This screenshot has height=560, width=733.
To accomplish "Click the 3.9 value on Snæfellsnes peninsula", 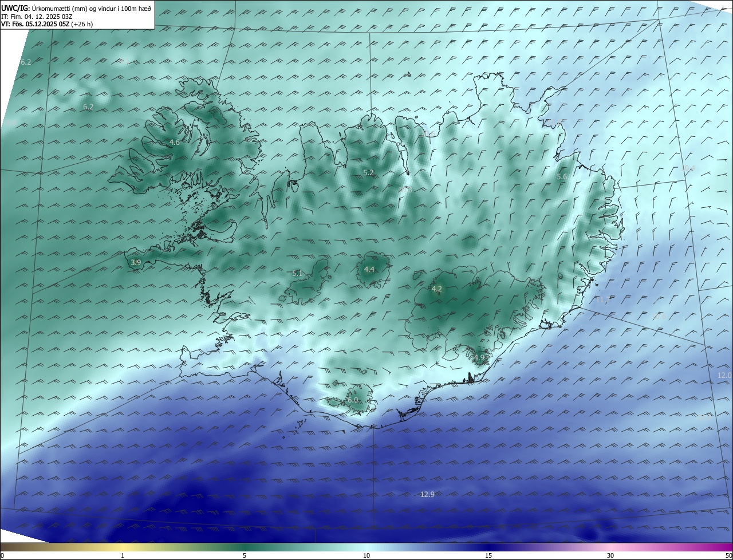I will click(x=136, y=263).
